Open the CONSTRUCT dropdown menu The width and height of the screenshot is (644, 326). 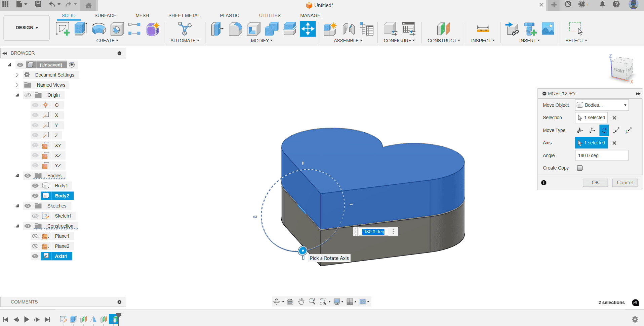[x=444, y=41]
